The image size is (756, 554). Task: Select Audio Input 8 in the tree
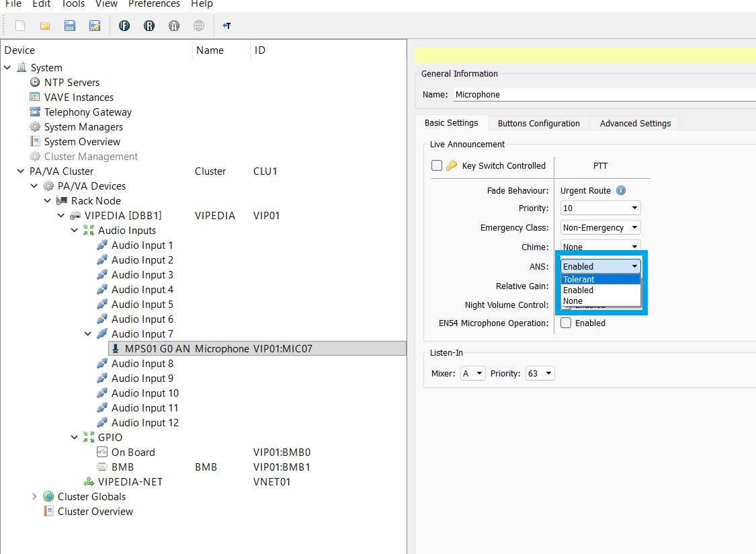tap(142, 363)
